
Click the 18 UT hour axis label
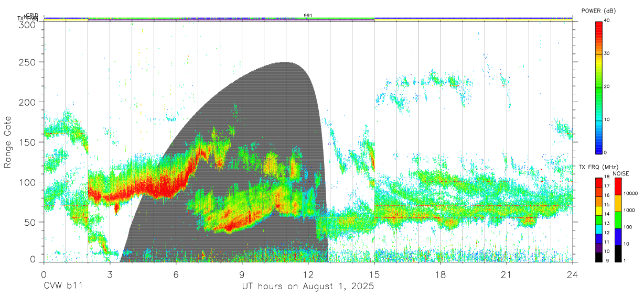441,274
